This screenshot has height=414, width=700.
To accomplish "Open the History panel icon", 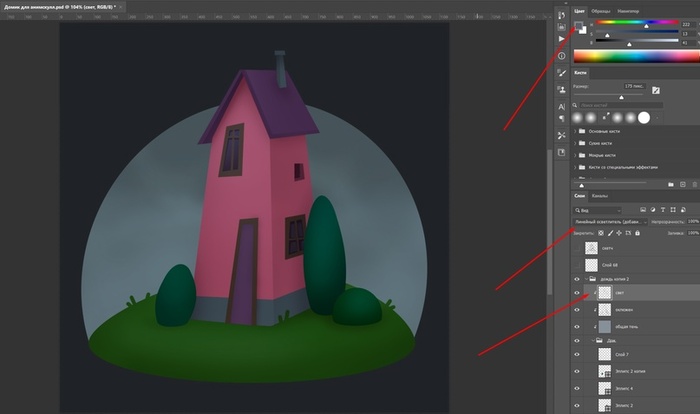I will coord(562,17).
